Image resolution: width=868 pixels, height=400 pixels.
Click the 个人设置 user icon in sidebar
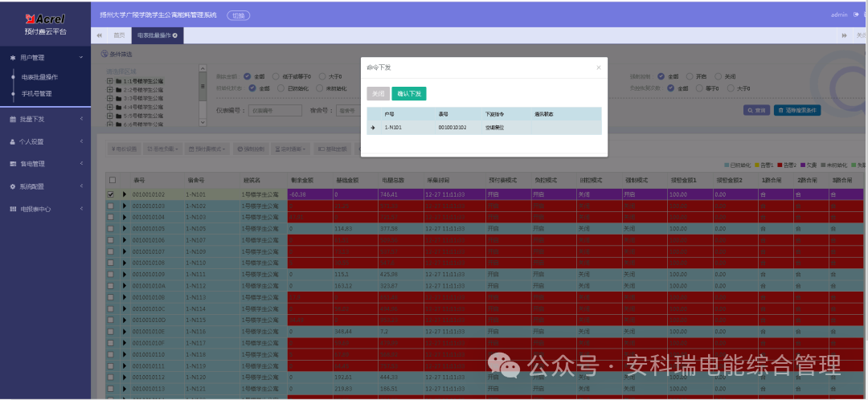click(12, 141)
